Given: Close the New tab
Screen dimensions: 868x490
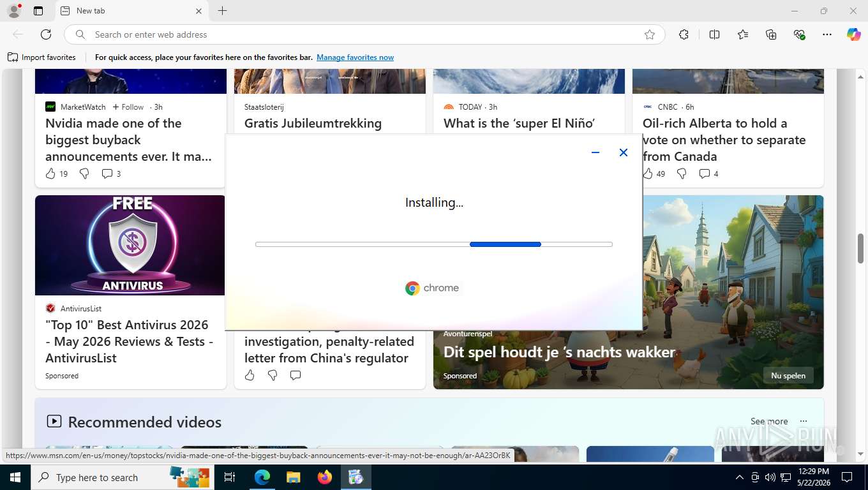Looking at the screenshot, I should pyautogui.click(x=198, y=11).
